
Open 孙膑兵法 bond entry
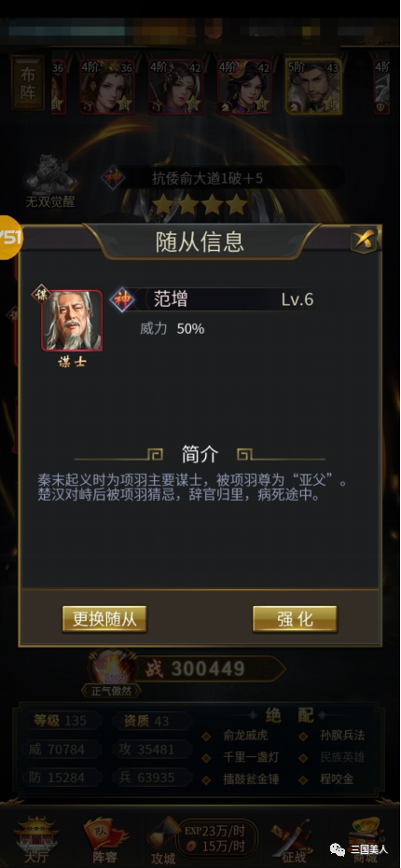(341, 736)
